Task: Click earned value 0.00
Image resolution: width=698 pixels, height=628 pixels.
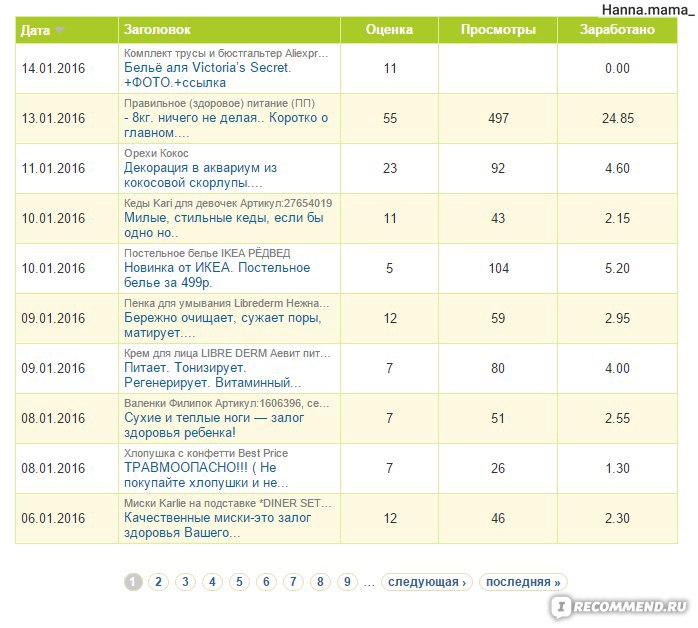Action: 617,68
